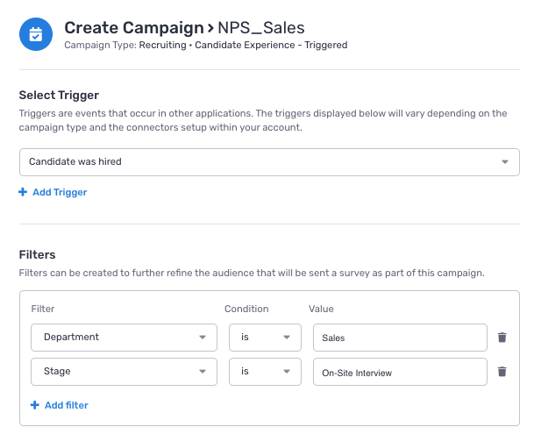Expand the trigger dropdown arrow
534x434 pixels.
click(505, 162)
